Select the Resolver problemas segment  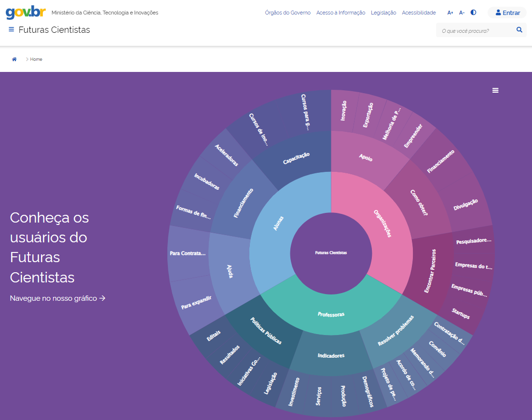click(396, 331)
